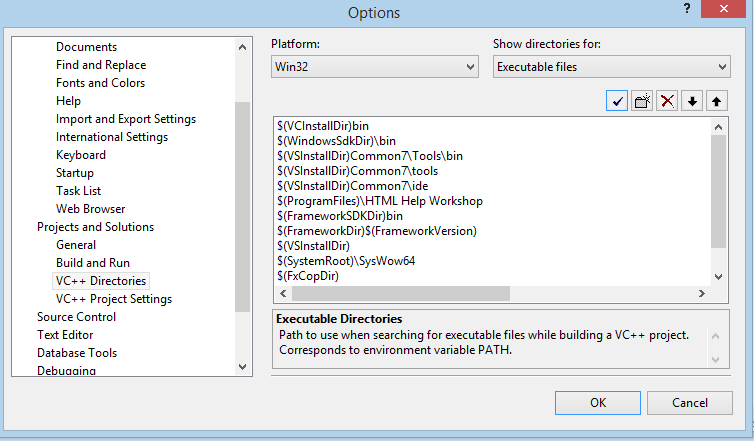Dismiss dialog with Cancel button
The height and width of the screenshot is (441, 754).
click(690, 403)
